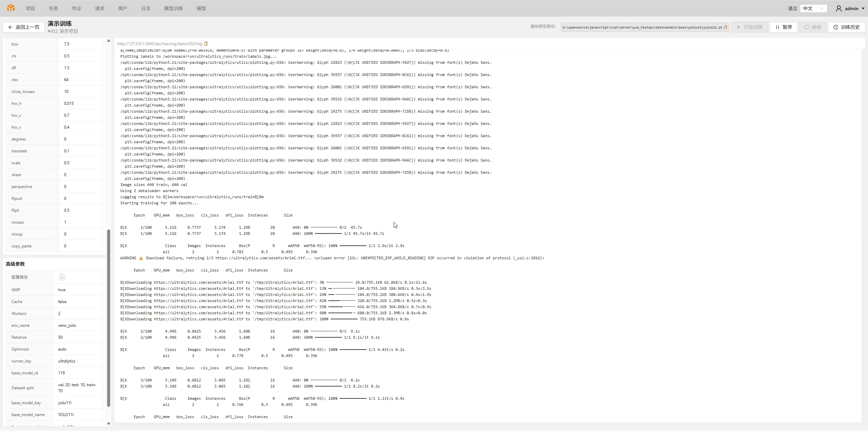This screenshot has height=431, width=868.
Task: Open the 用户 menu item
Action: [123, 8]
